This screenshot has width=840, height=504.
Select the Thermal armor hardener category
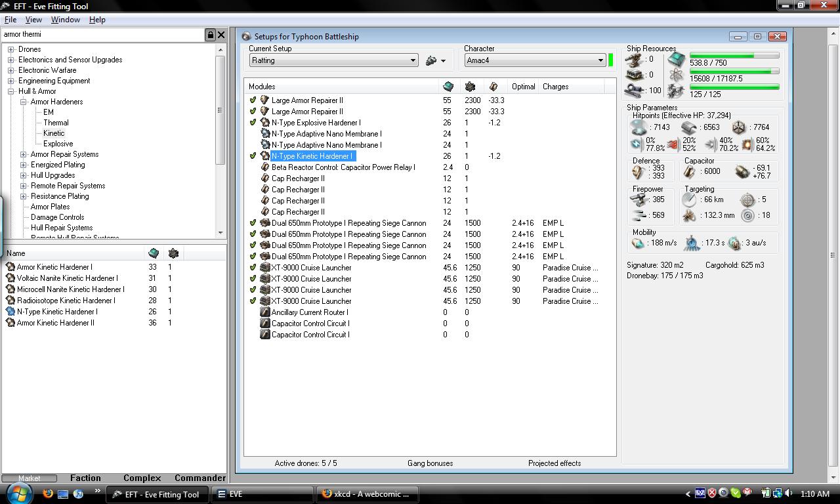coord(56,123)
